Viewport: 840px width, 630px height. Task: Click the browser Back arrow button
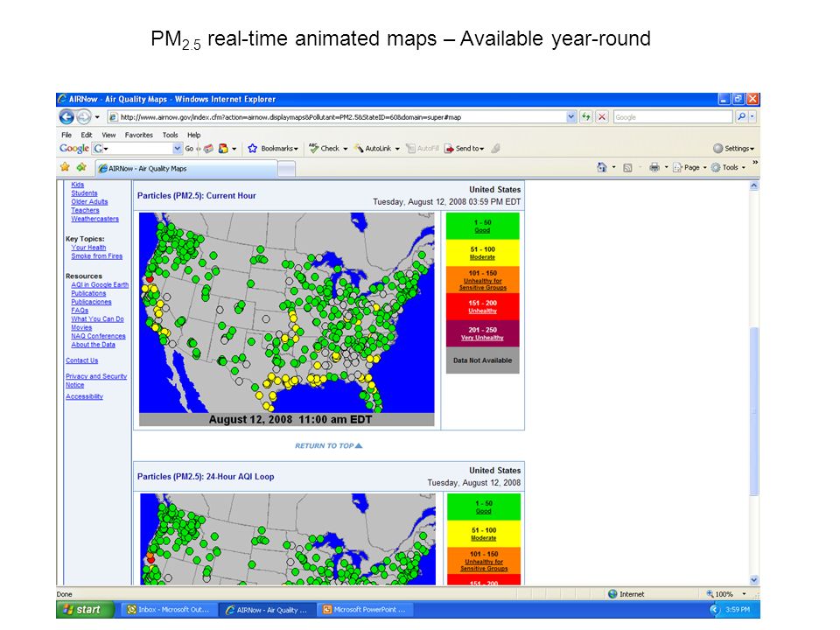pos(66,116)
